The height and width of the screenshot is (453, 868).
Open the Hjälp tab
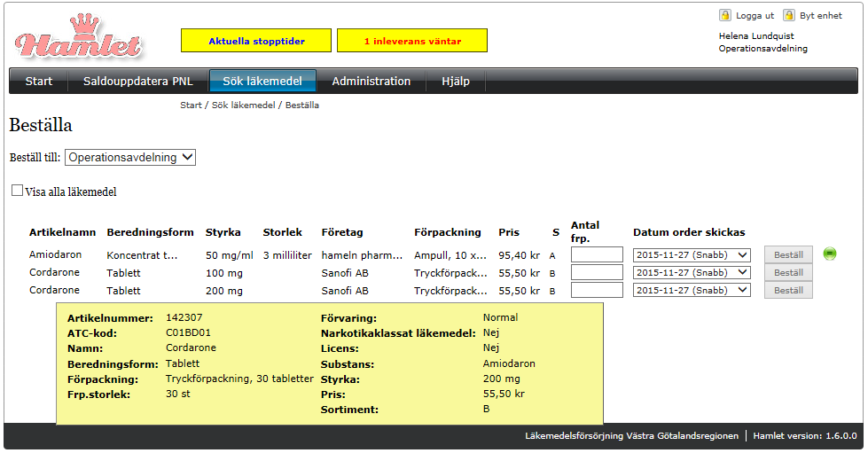click(456, 81)
